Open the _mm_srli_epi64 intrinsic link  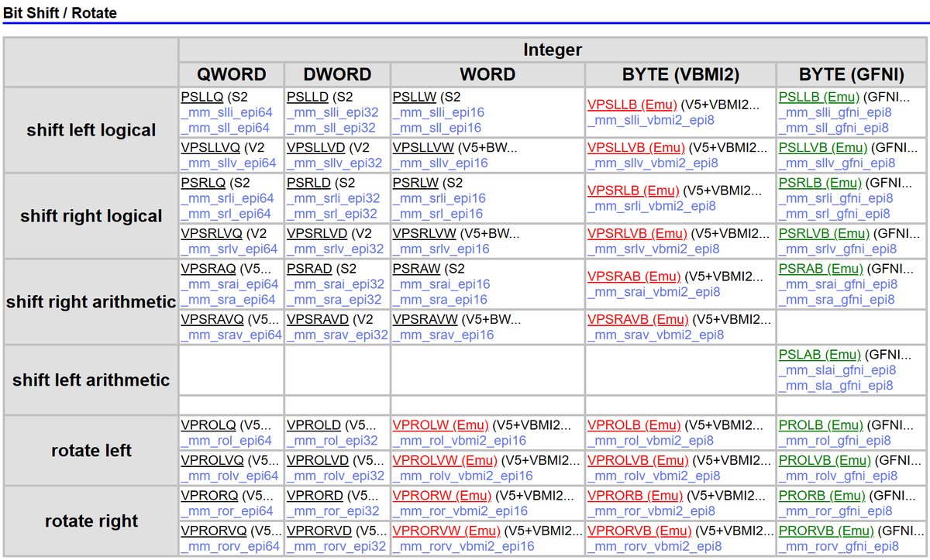coord(227,199)
